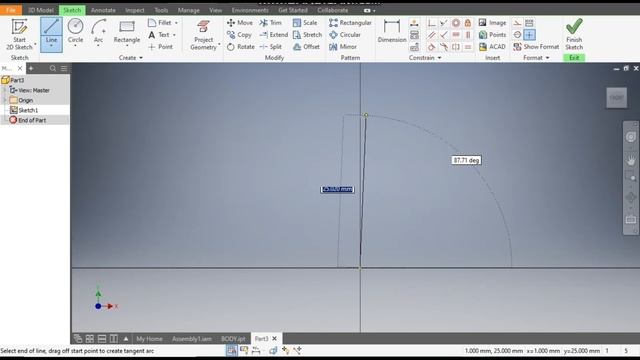Viewport: 640px width, 360px height.
Task: Click the Fix constraint lock icon
Action: click(x=468, y=23)
